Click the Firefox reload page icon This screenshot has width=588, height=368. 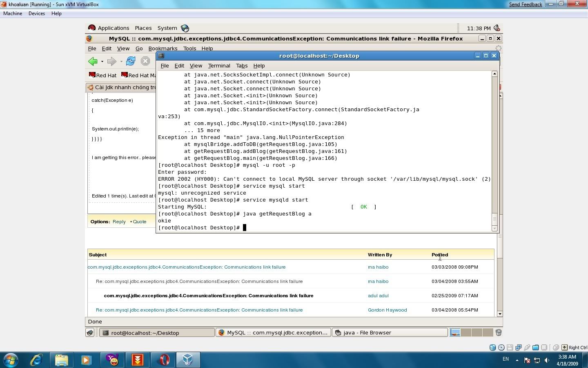click(x=131, y=61)
